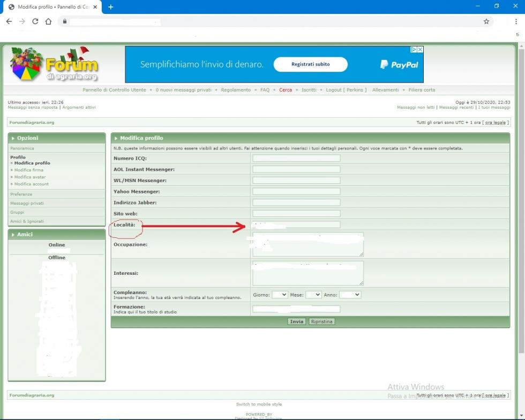Click into the Numero ICQ field

pos(296,158)
